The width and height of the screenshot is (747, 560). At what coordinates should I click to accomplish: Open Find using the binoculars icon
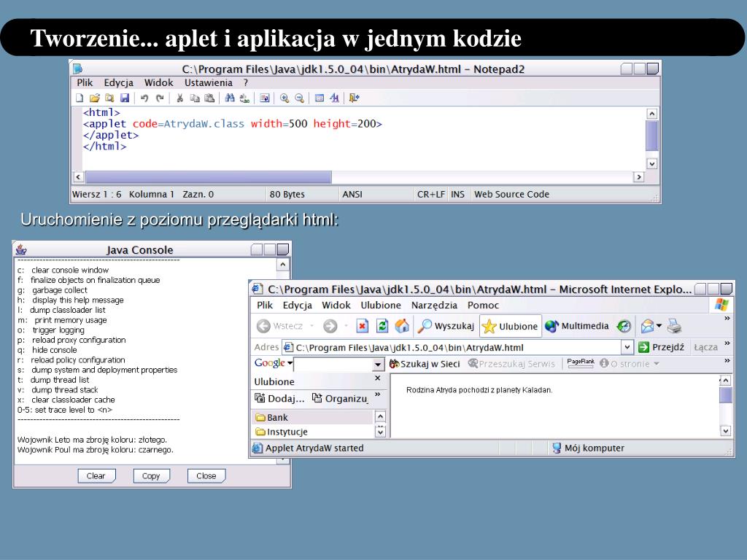(x=230, y=98)
